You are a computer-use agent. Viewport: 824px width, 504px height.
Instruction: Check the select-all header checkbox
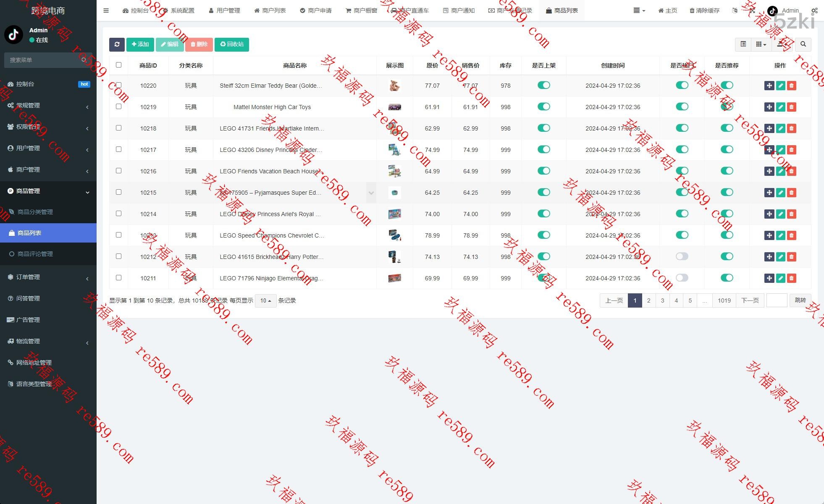pyautogui.click(x=118, y=65)
